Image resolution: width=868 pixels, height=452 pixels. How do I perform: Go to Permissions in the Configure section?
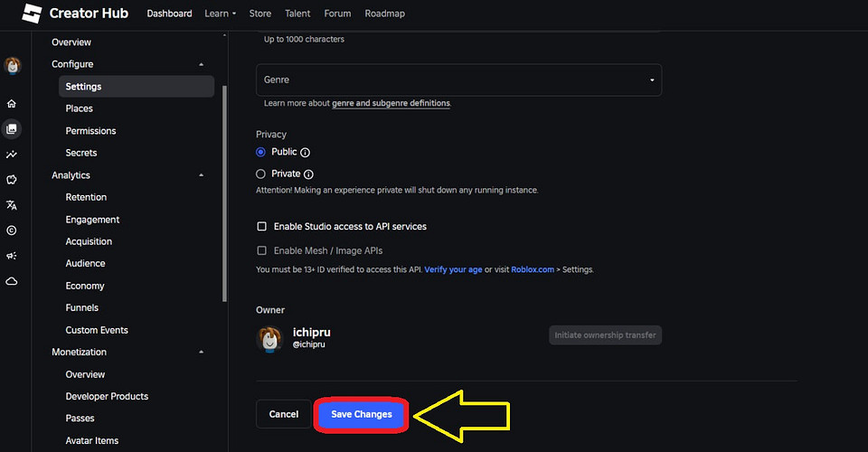[x=90, y=131]
